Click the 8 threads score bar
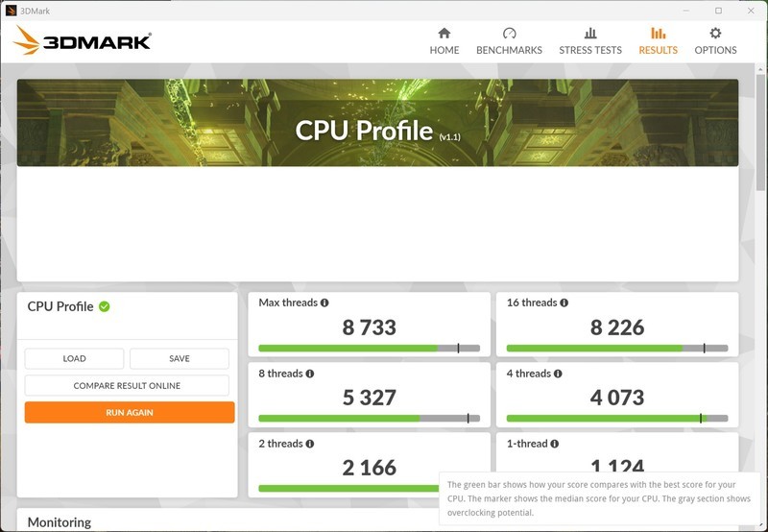The image size is (768, 532). [370, 419]
